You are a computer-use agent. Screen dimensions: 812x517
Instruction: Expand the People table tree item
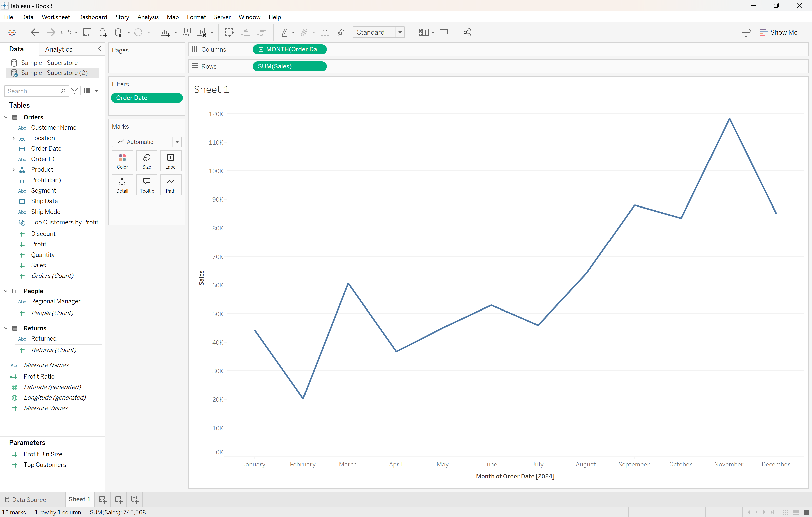(x=7, y=290)
